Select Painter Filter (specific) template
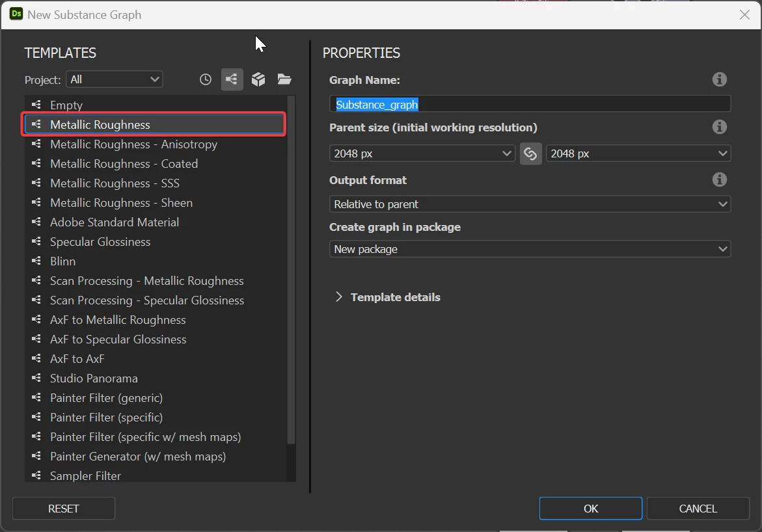 [x=156, y=418]
